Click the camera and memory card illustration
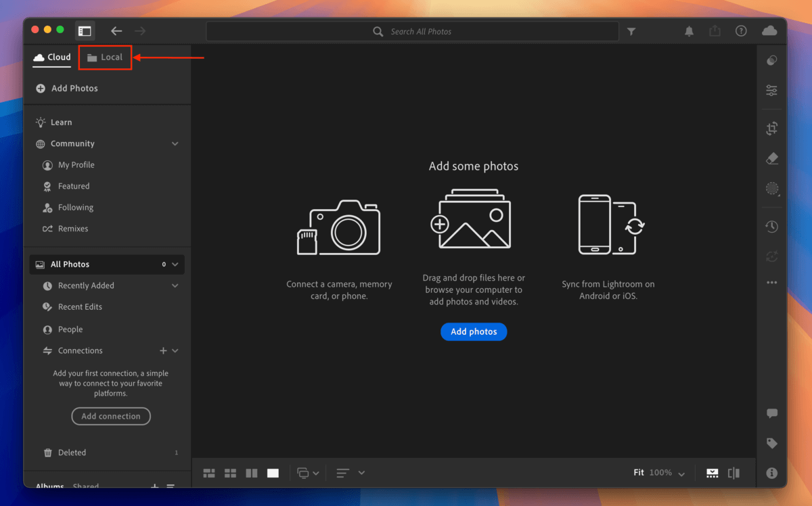 click(338, 227)
